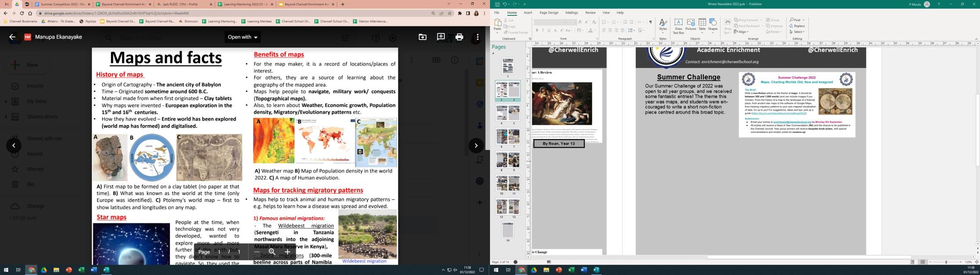The width and height of the screenshot is (980, 275).
Task: Open the more actions three-dot menu in preview
Action: 477,37
